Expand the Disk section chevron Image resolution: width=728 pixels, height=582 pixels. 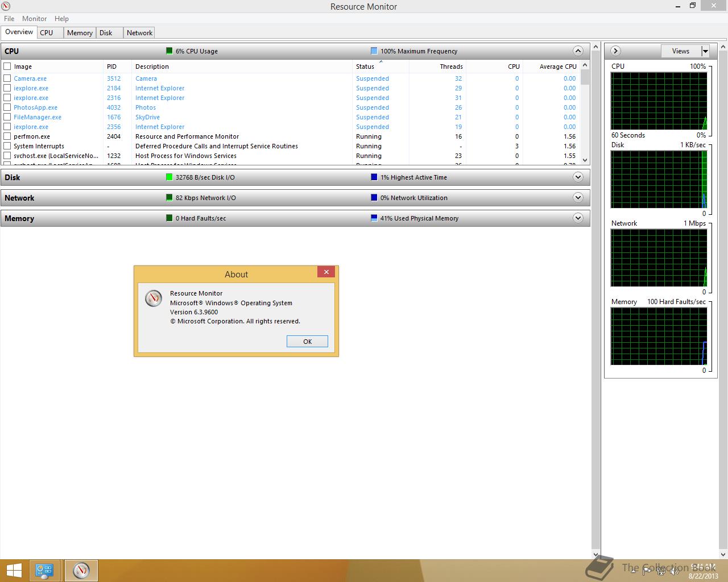[x=578, y=177]
